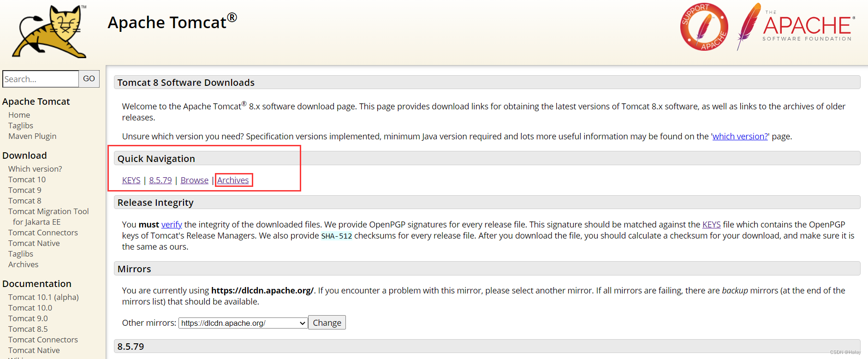
Task: Open Archives in the sidebar
Action: point(23,264)
